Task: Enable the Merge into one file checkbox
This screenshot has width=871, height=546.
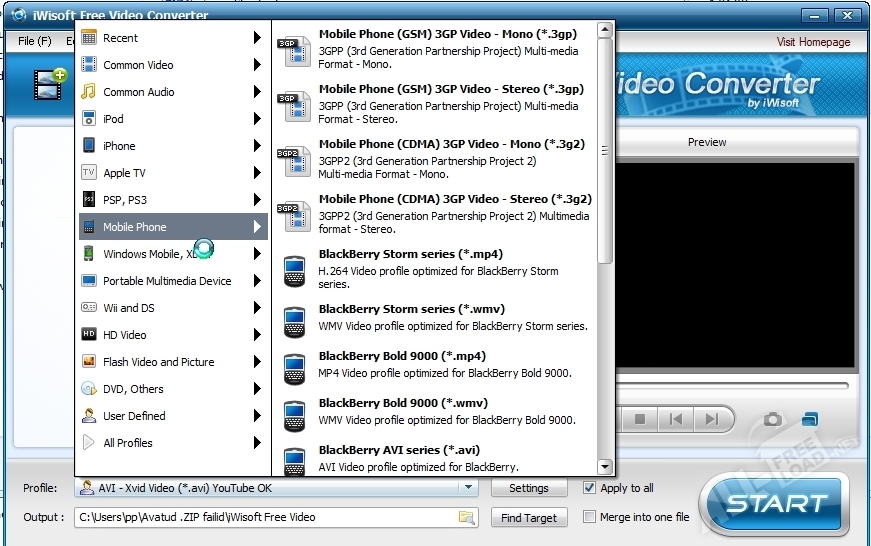Action: 590,517
